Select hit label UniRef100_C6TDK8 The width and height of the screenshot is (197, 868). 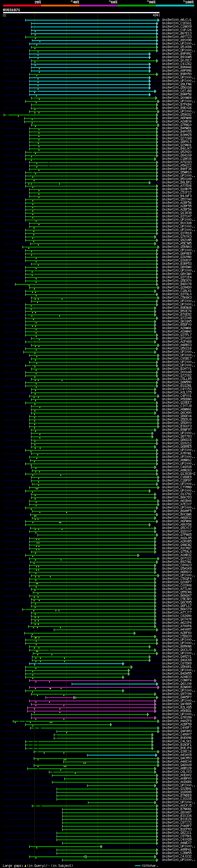(176, 664)
